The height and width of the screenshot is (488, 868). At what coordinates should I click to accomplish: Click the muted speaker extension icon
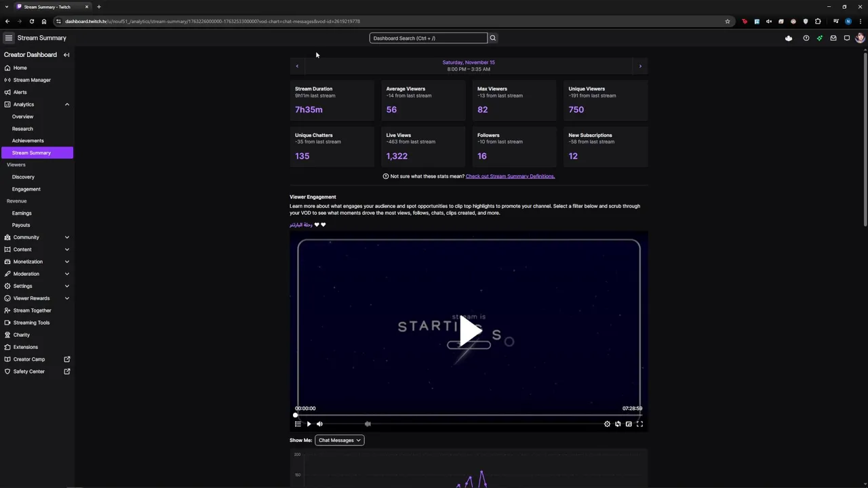[769, 21]
